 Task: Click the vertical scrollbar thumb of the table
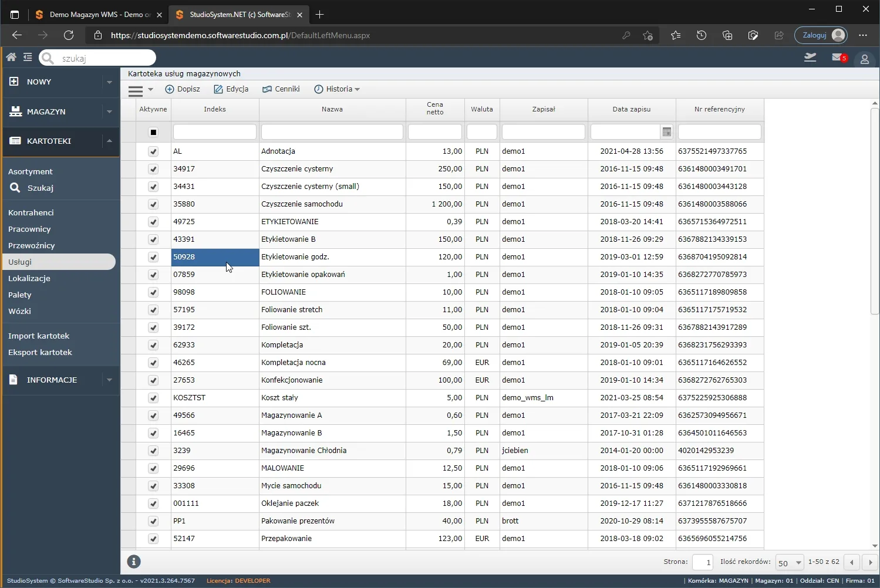point(875,211)
